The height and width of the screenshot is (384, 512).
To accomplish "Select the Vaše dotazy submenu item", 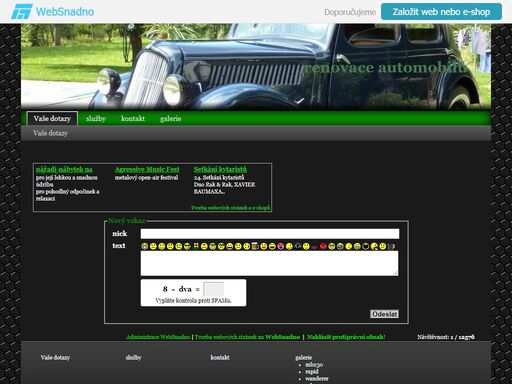I will [50, 133].
